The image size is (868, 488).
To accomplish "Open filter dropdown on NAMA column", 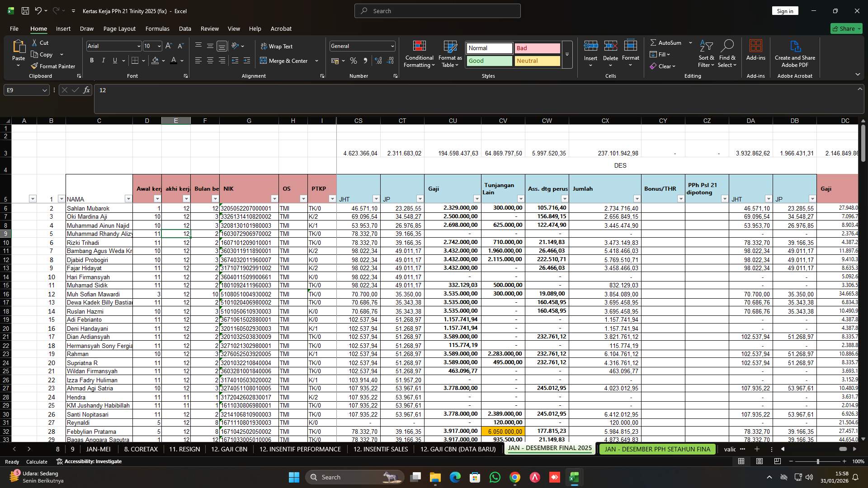I will (x=128, y=199).
